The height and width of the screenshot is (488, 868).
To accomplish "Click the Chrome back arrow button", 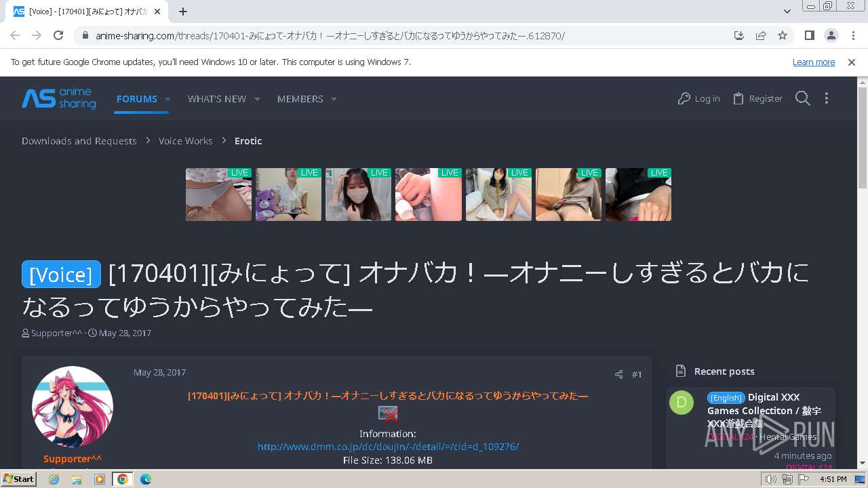I will coord(15,35).
